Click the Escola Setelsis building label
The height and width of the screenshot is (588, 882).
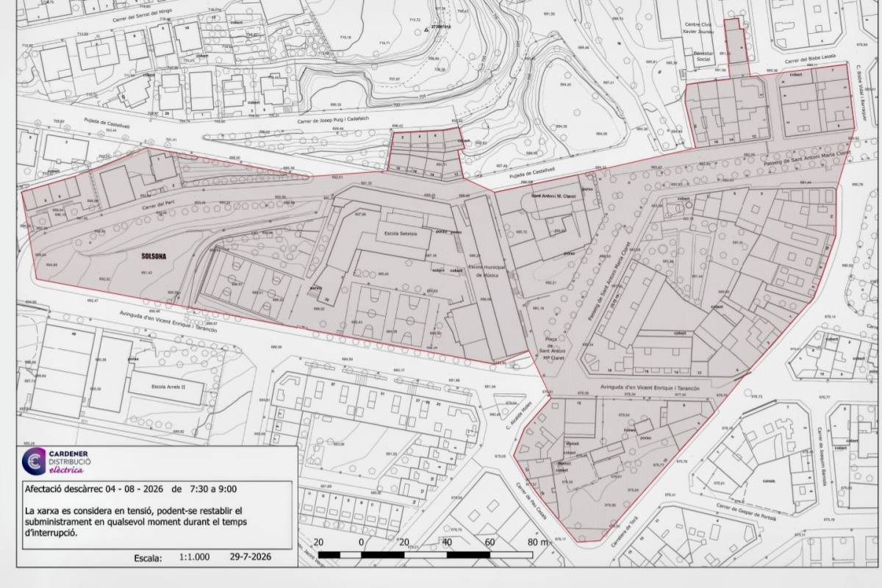[x=396, y=233]
